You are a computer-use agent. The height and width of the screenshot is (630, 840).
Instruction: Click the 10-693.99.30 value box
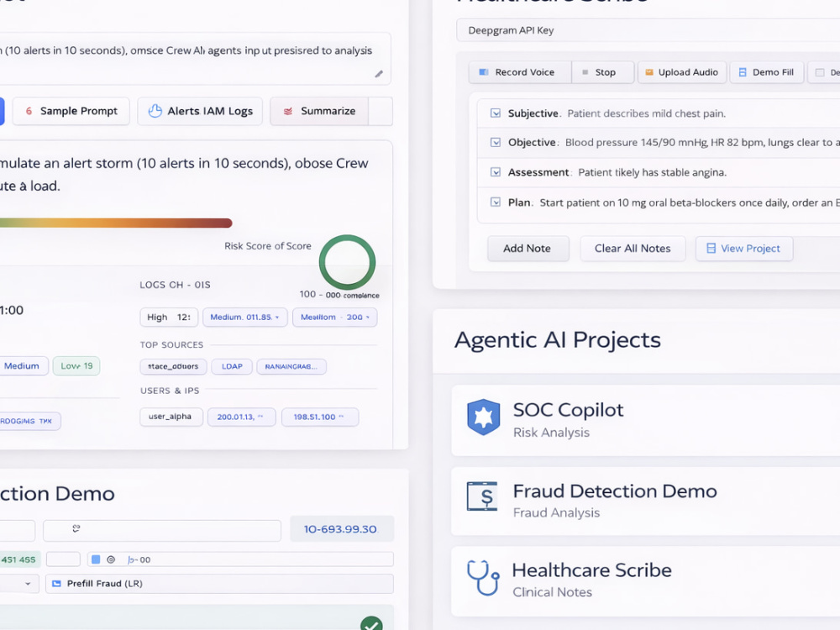click(342, 528)
